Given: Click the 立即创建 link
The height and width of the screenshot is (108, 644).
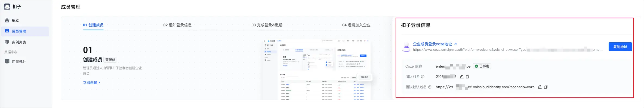Looking at the screenshot, I should point(90,82).
